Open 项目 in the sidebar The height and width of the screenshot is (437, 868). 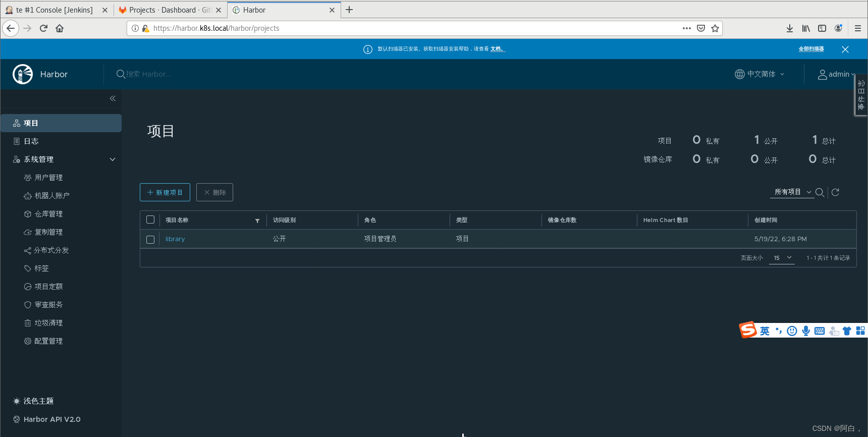61,123
